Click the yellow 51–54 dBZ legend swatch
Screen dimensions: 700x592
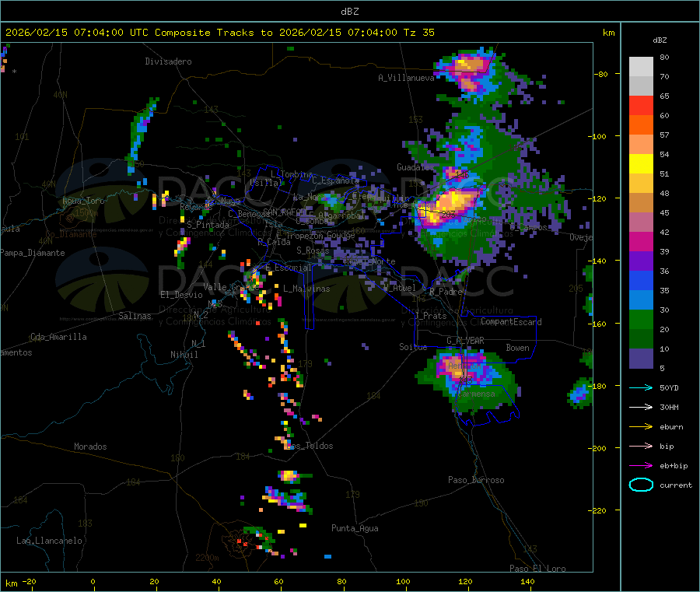(x=641, y=164)
